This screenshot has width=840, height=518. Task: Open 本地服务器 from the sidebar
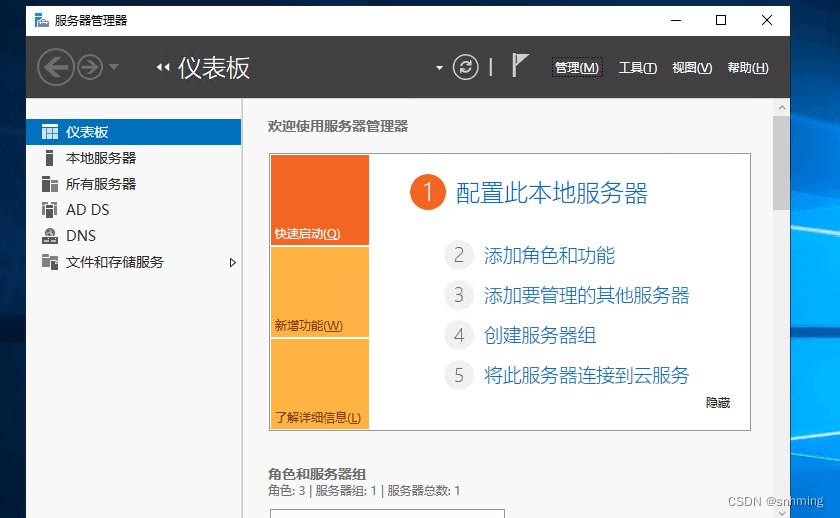coord(100,158)
